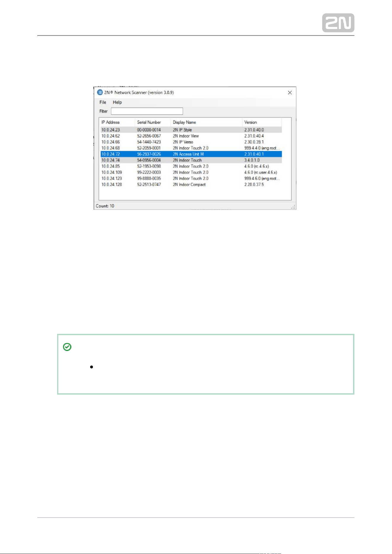The width and height of the screenshot is (392, 554).
Task: Click serial number 99-2222-0003
Action: [149, 173]
